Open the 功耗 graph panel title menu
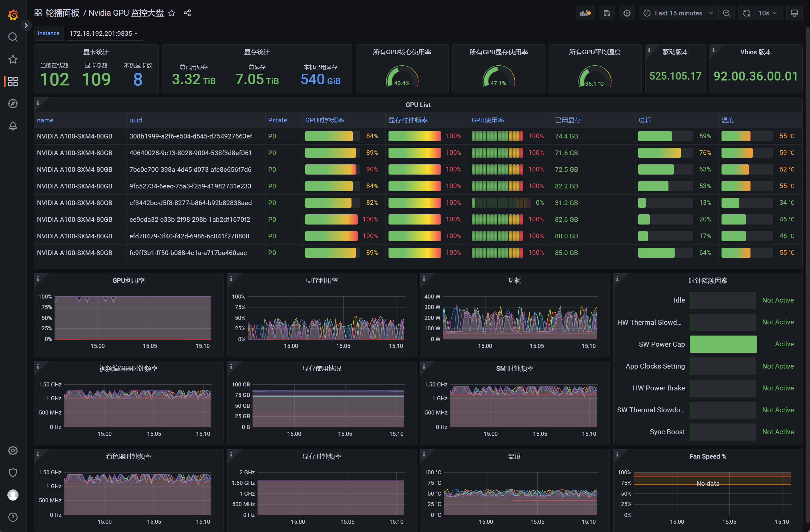810x532 pixels. pyautogui.click(x=515, y=280)
